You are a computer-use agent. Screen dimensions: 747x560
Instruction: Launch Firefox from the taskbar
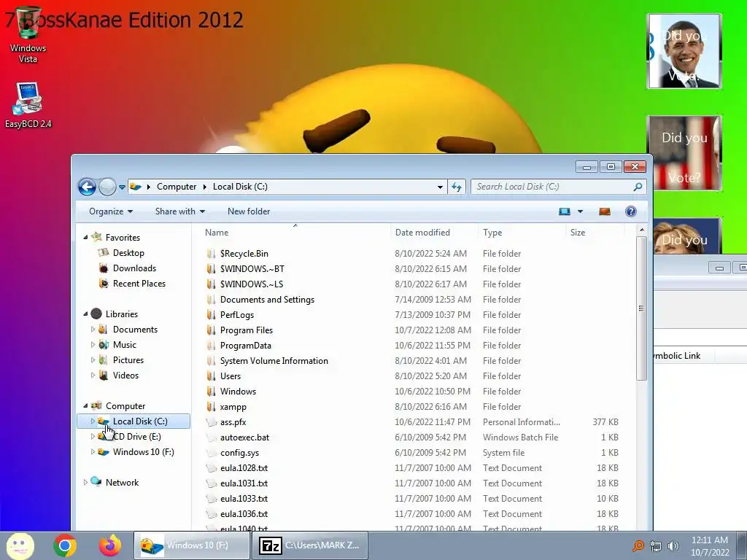coord(110,545)
